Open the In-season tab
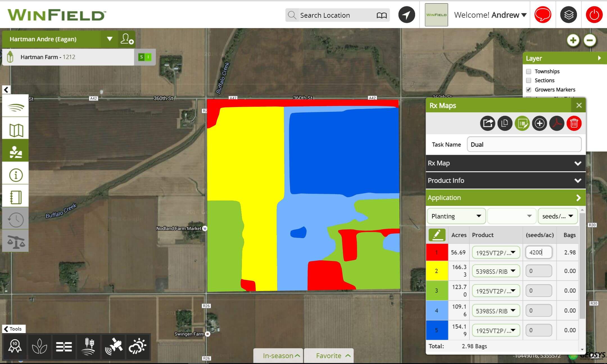This screenshot has height=364, width=607. click(x=278, y=356)
